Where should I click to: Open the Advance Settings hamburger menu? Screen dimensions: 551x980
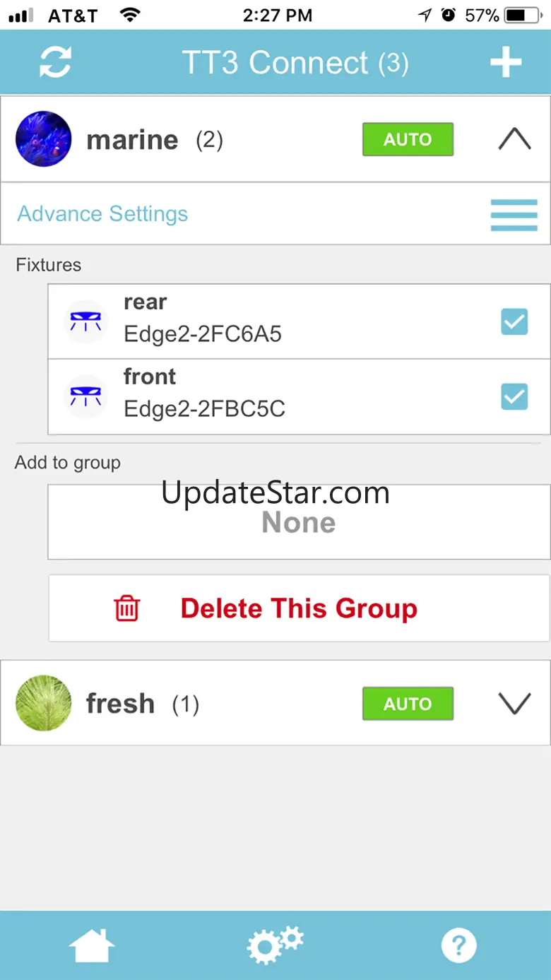pos(514,214)
